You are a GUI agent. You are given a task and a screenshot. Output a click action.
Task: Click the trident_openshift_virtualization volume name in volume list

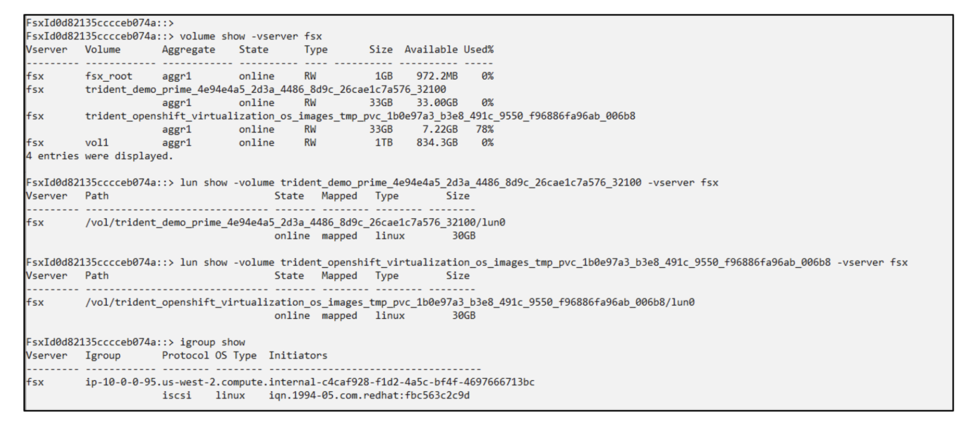pyautogui.click(x=360, y=116)
